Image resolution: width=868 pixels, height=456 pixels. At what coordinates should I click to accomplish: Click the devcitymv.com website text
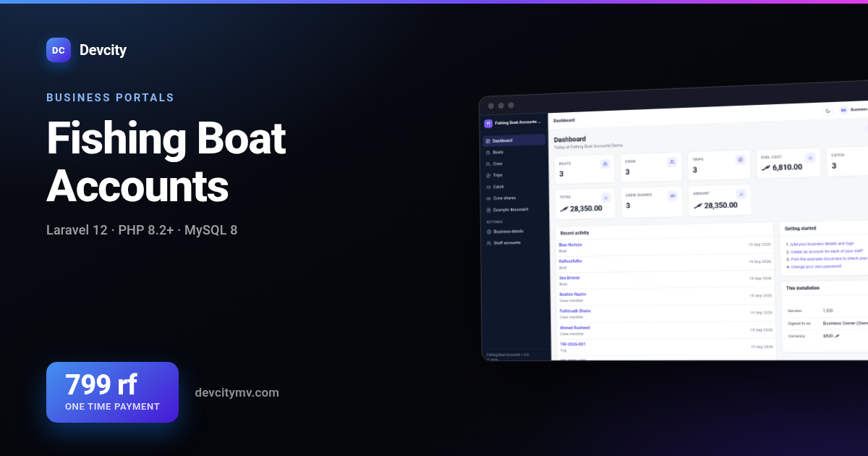click(x=237, y=393)
